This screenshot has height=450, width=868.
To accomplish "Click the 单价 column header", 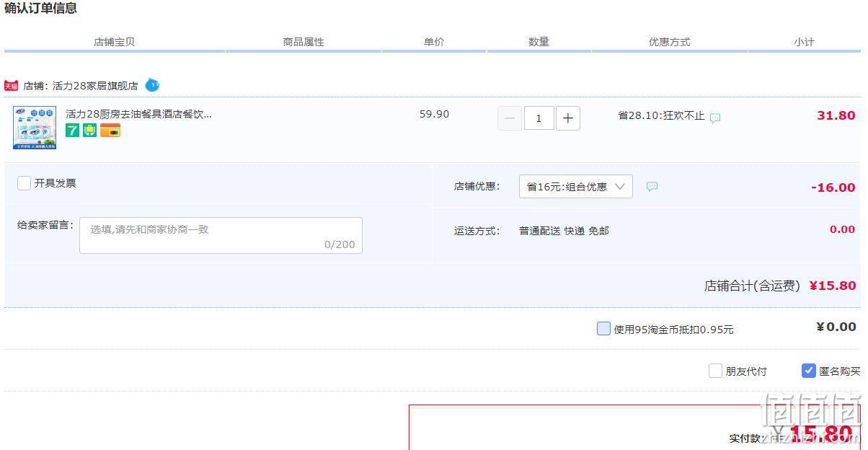I will coord(434,42).
